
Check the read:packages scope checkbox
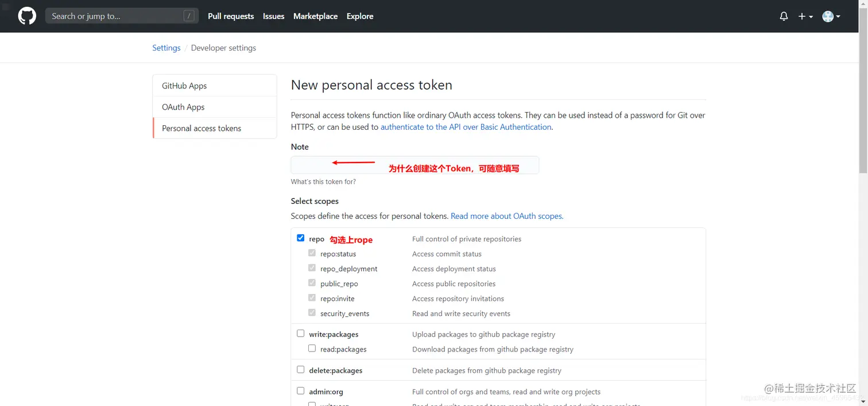[x=312, y=348]
